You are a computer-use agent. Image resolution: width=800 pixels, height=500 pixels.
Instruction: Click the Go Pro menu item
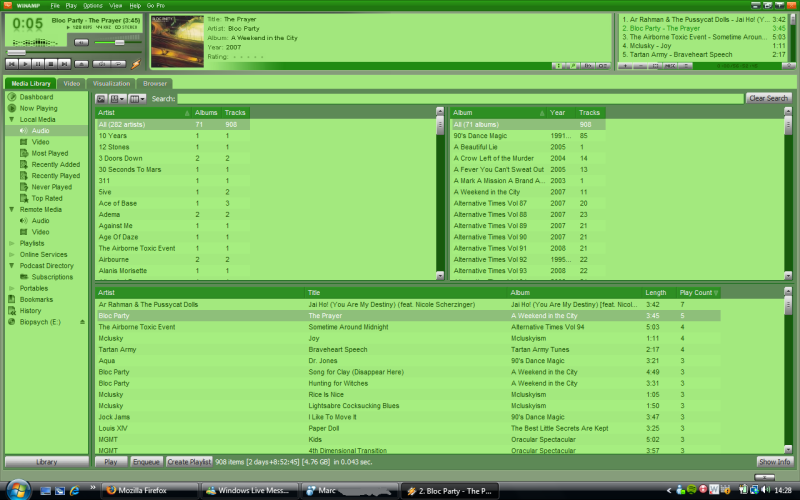click(x=156, y=6)
